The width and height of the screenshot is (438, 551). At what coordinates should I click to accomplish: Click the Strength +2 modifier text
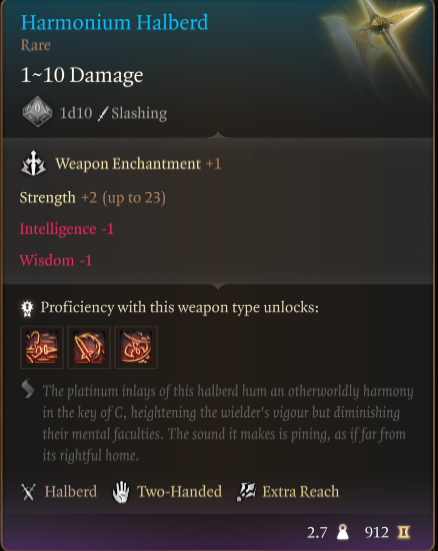[x=92, y=198]
